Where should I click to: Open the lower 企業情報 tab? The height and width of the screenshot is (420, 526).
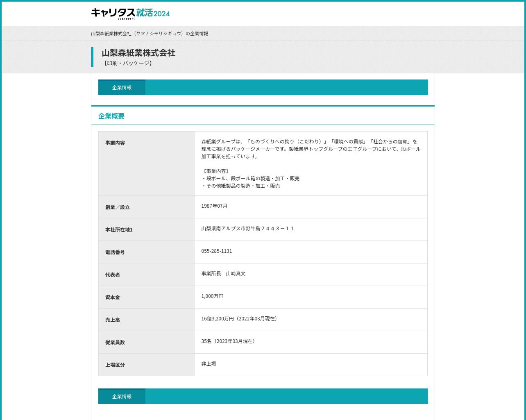pos(122,396)
